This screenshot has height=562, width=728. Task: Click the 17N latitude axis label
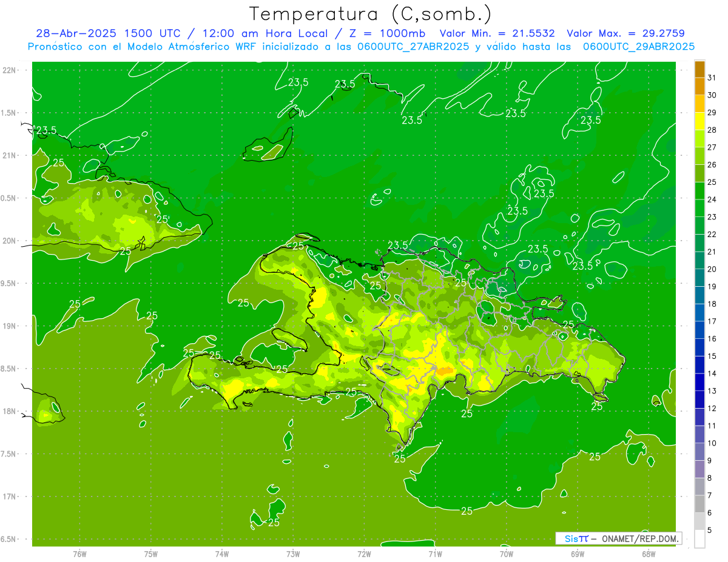tap(9, 497)
